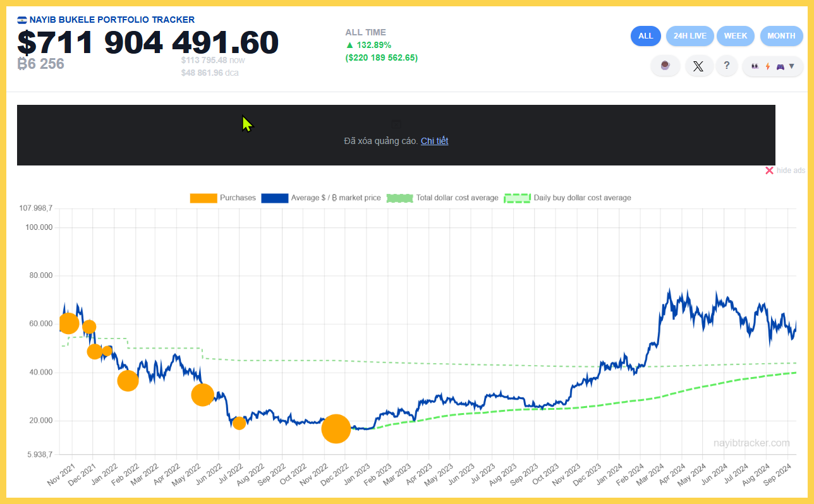
Task: Open the X (Twitter) share icon
Action: [699, 66]
